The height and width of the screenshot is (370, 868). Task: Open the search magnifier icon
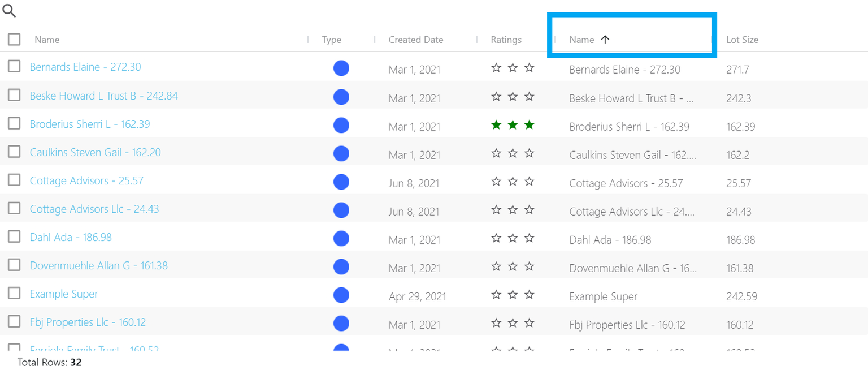[x=9, y=10]
